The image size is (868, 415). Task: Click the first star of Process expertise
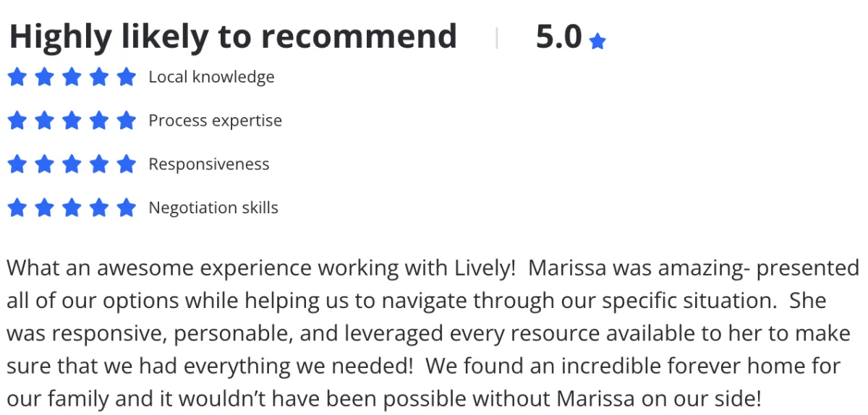17,120
